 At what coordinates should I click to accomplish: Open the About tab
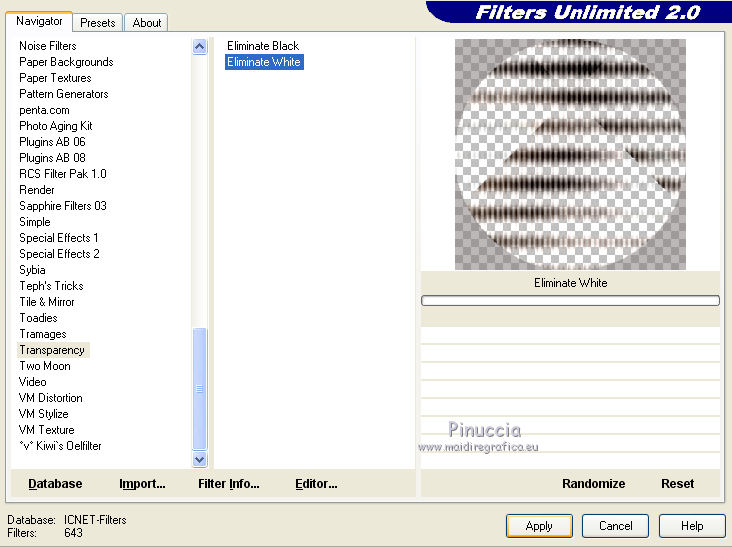[147, 22]
